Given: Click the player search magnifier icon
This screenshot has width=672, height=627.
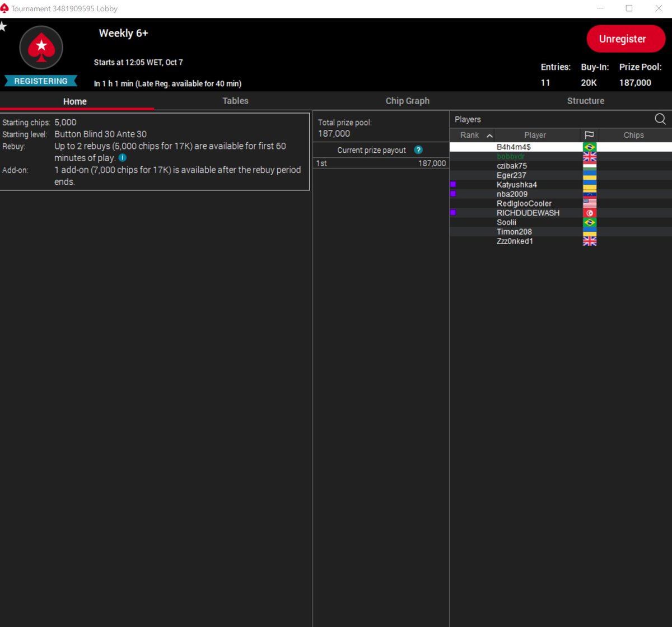Looking at the screenshot, I should tap(660, 119).
